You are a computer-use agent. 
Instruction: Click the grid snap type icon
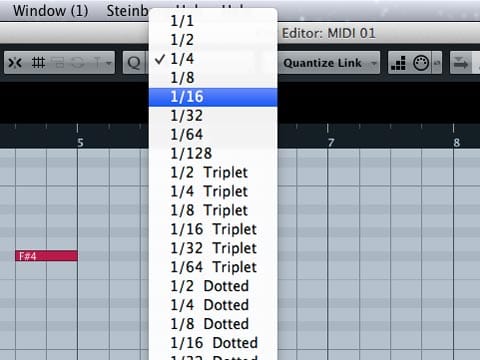[38, 63]
